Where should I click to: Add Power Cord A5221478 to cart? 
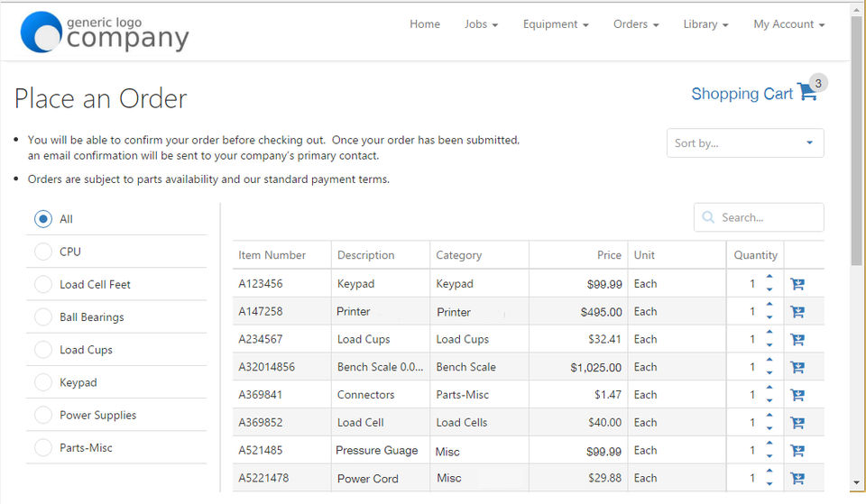tap(797, 478)
